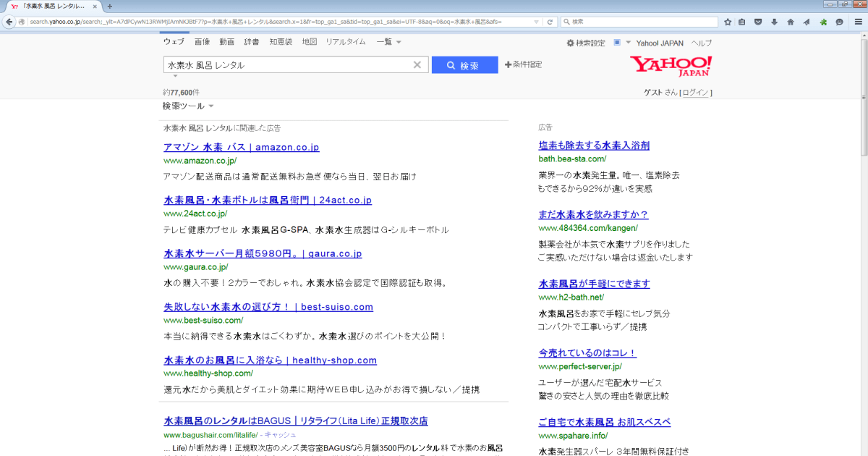Switch to the 画像 search tab
Image resolution: width=868 pixels, height=456 pixels.
[202, 42]
